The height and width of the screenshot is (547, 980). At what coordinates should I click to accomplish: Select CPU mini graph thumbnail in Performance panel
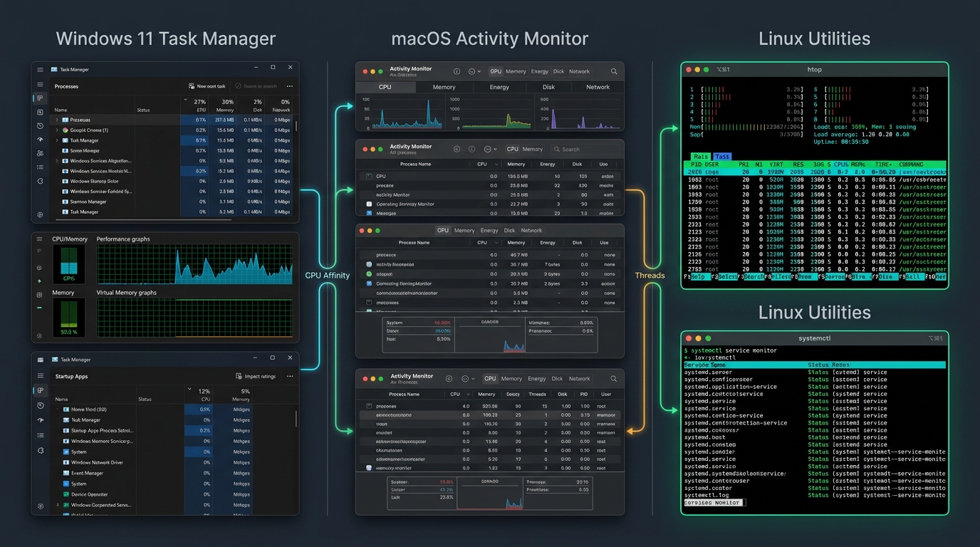click(69, 265)
